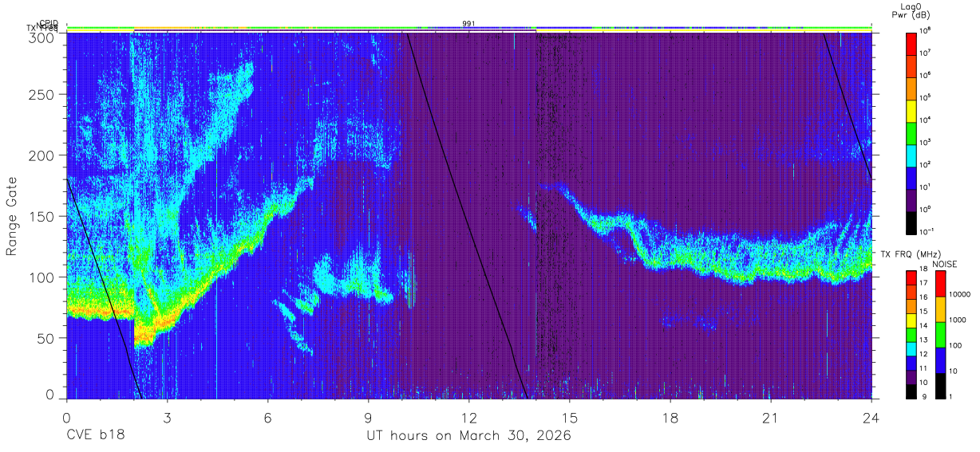This screenshot has height=452, width=980.
Task: Click the 10⁶ label on power colorbar
Action: 927,76
